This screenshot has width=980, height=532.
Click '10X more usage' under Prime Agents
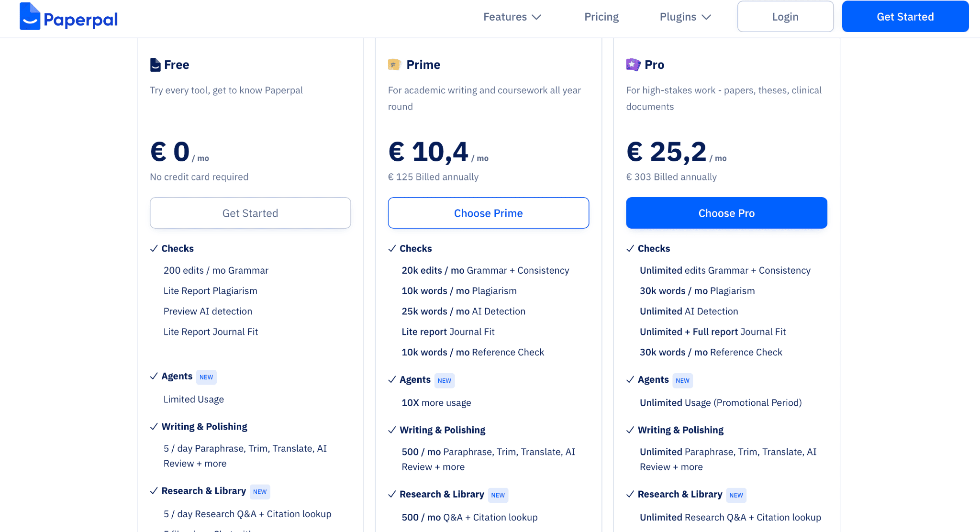436,403
